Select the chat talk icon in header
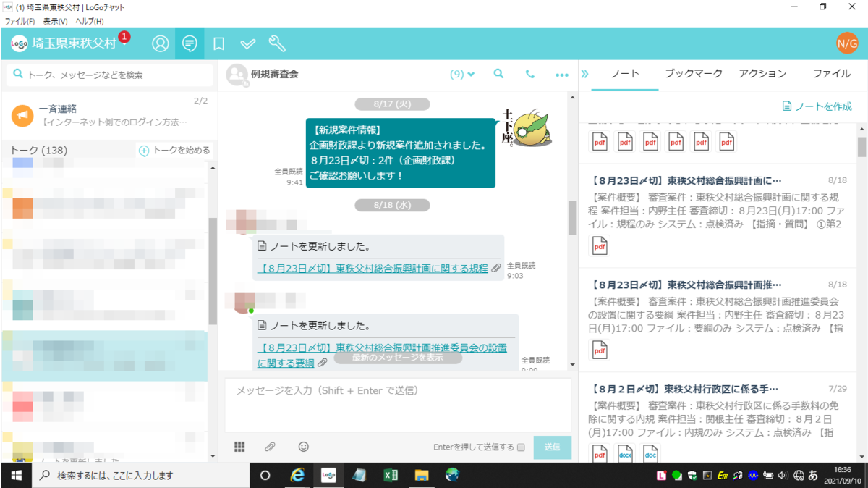 tap(190, 43)
